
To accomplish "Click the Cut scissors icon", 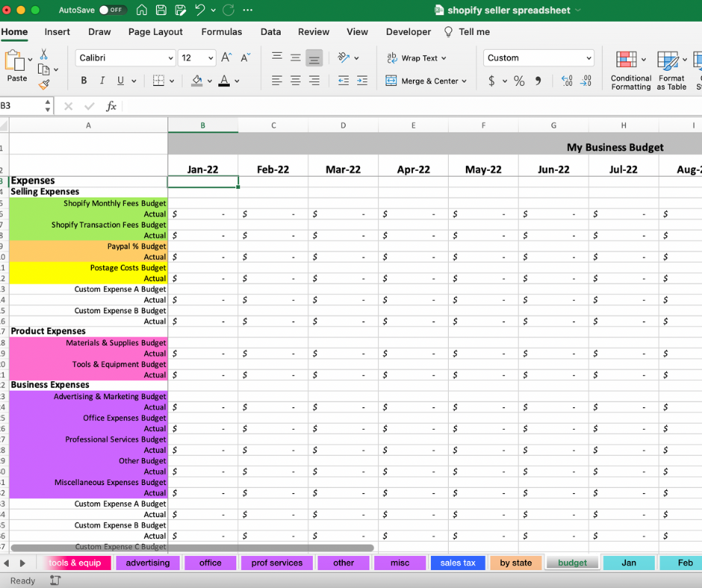I will tap(44, 54).
